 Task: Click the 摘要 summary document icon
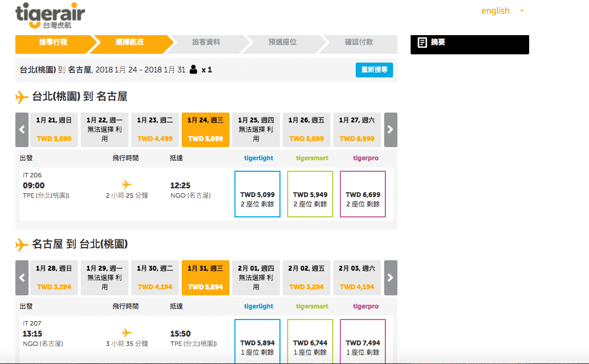422,42
